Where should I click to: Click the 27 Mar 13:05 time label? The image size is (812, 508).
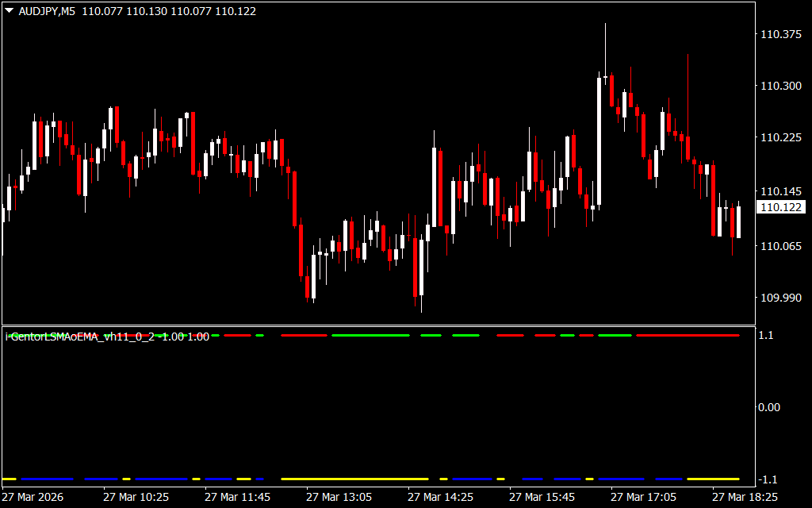point(339,497)
